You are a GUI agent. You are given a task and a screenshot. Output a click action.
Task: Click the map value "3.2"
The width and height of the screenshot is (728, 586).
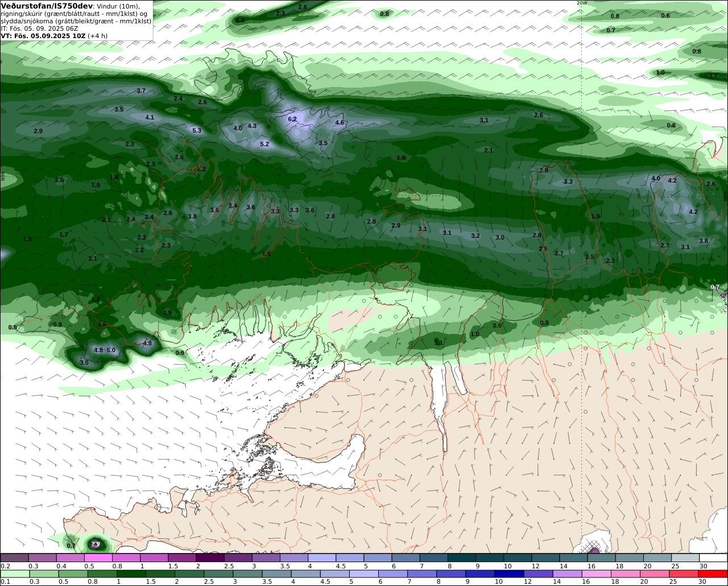[475, 236]
